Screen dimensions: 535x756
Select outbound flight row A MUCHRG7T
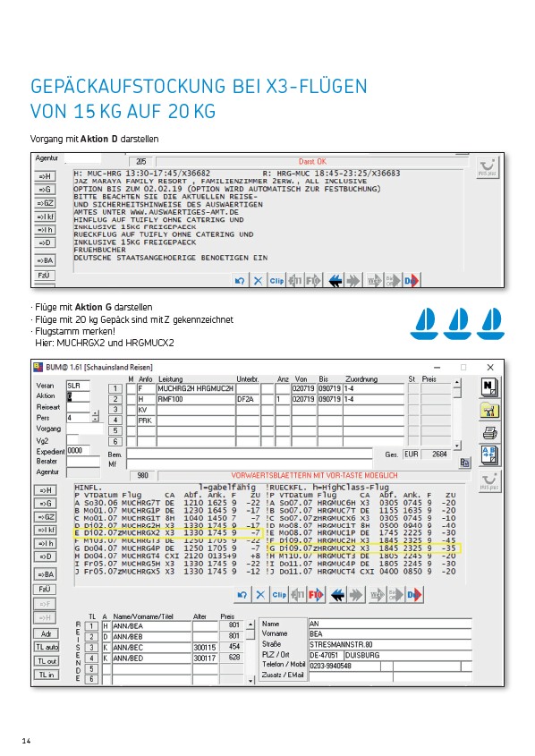pos(168,503)
